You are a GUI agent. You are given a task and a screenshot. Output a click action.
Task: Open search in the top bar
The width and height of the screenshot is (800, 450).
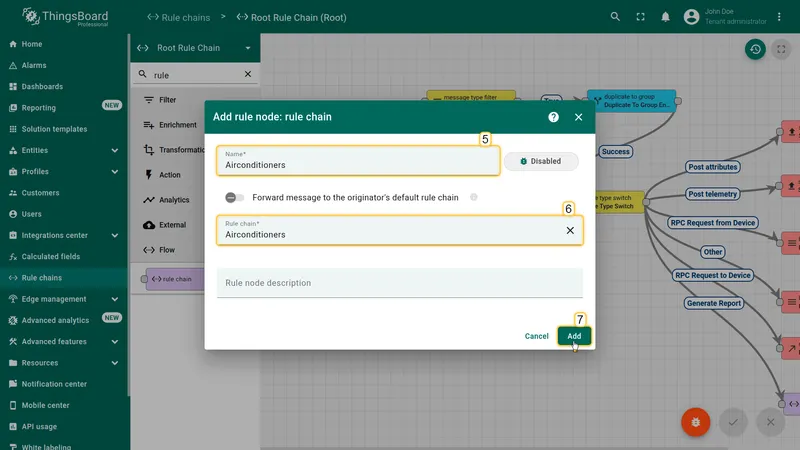615,17
